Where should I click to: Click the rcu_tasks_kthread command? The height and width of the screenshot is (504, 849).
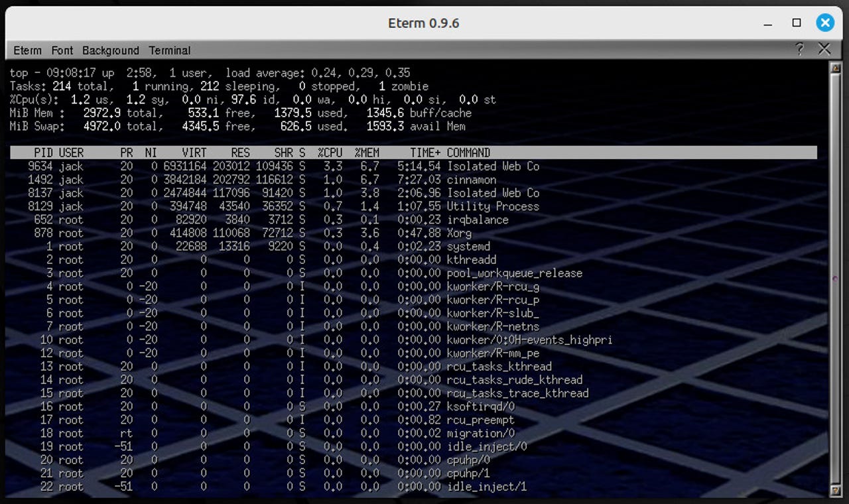(x=499, y=366)
